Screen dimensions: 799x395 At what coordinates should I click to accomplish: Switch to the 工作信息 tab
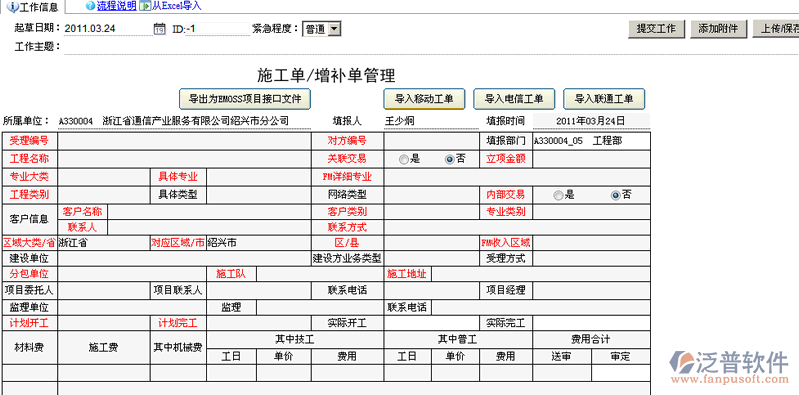[33, 7]
